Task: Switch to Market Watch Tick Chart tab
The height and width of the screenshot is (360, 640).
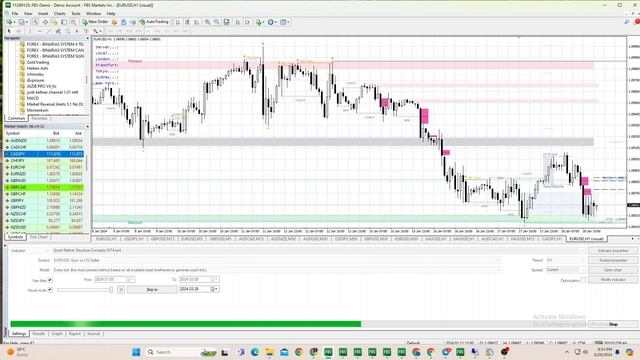Action: [39, 237]
